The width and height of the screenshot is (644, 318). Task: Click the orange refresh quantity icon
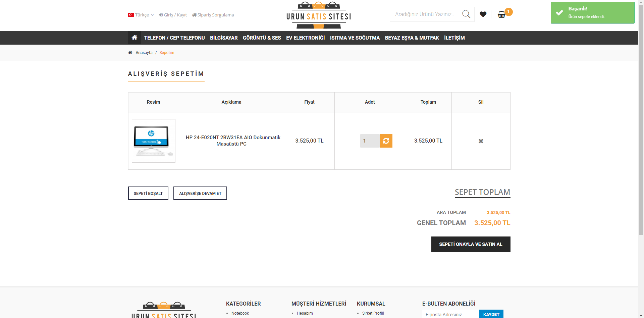(386, 141)
